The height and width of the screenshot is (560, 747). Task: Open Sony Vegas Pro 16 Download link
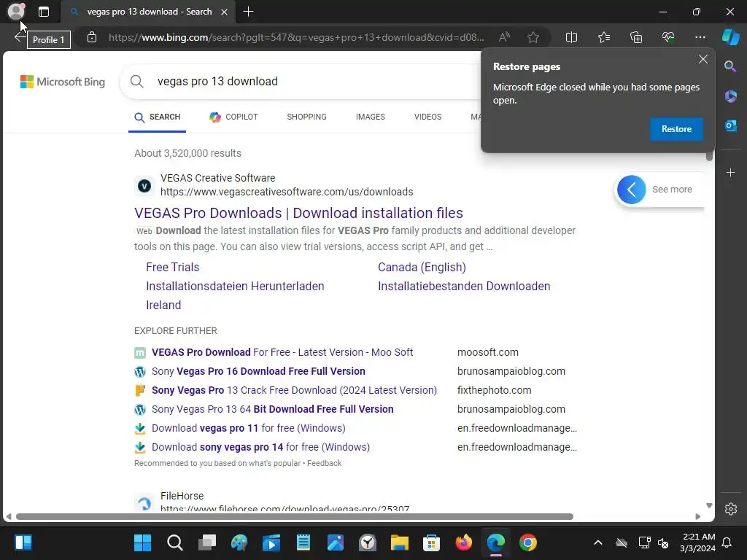click(x=258, y=371)
